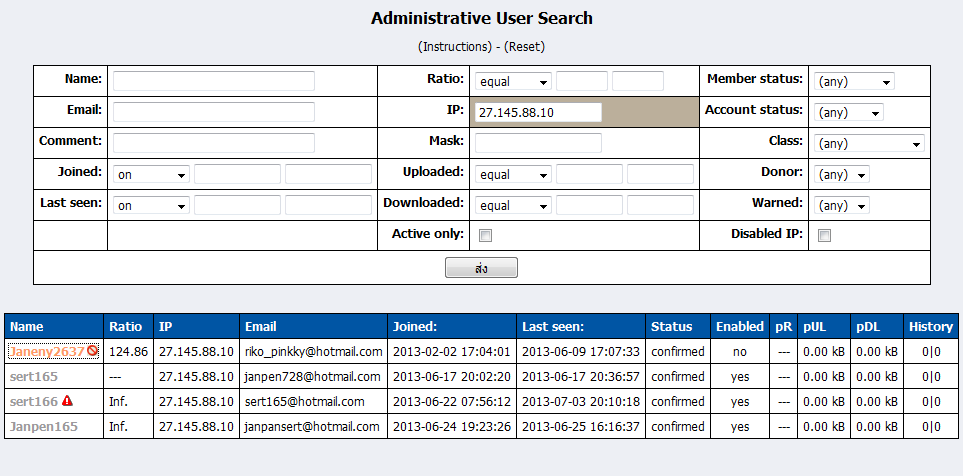Open the Joined date comparison dropdown
The image size is (963, 476).
[x=151, y=174]
